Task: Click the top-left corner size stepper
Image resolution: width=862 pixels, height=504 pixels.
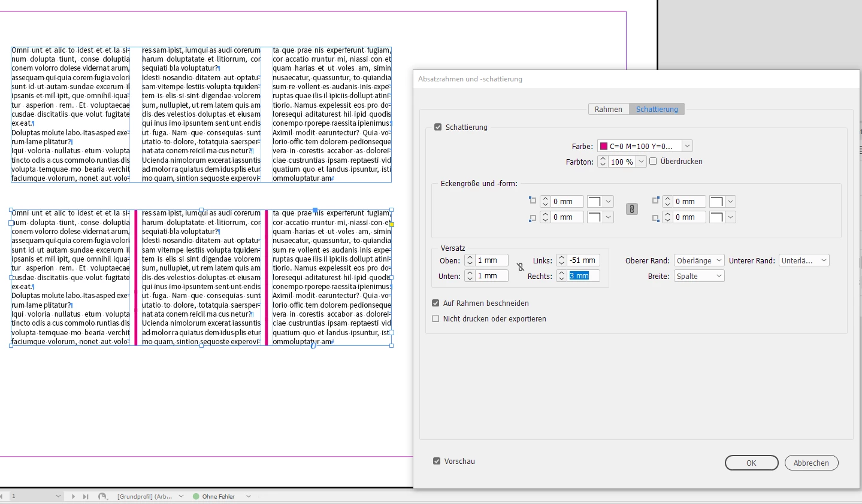Action: [545, 202]
